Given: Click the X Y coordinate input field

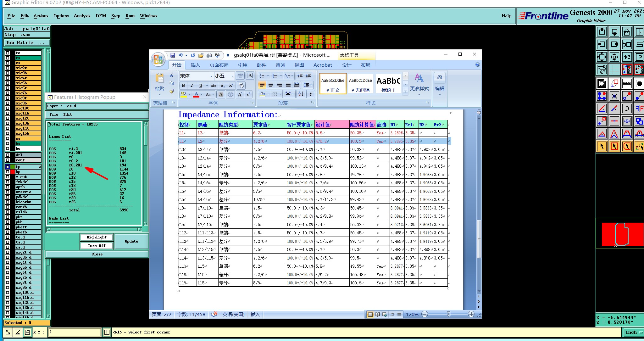Looking at the screenshot, I should (75, 332).
